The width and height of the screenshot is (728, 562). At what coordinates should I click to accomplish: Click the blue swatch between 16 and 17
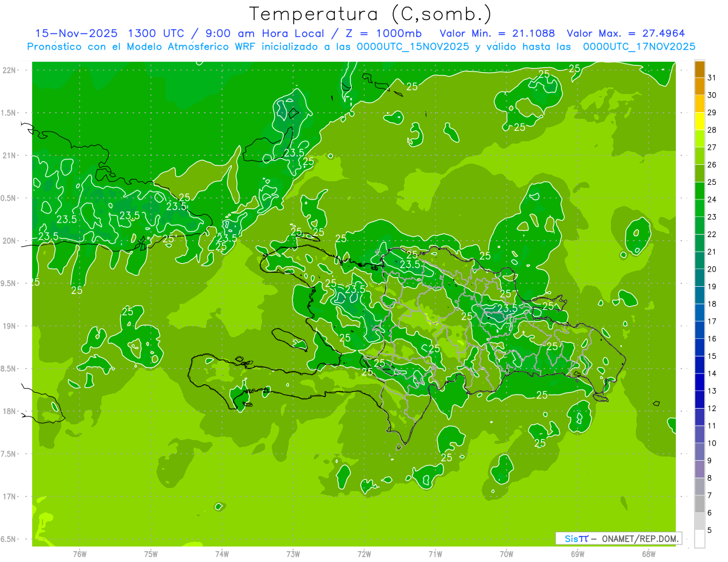[x=699, y=330]
